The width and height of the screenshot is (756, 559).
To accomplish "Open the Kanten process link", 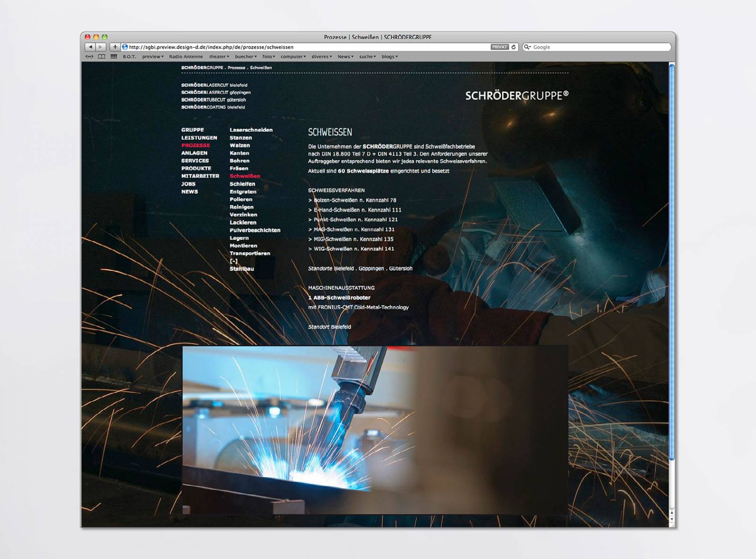I will pyautogui.click(x=240, y=153).
